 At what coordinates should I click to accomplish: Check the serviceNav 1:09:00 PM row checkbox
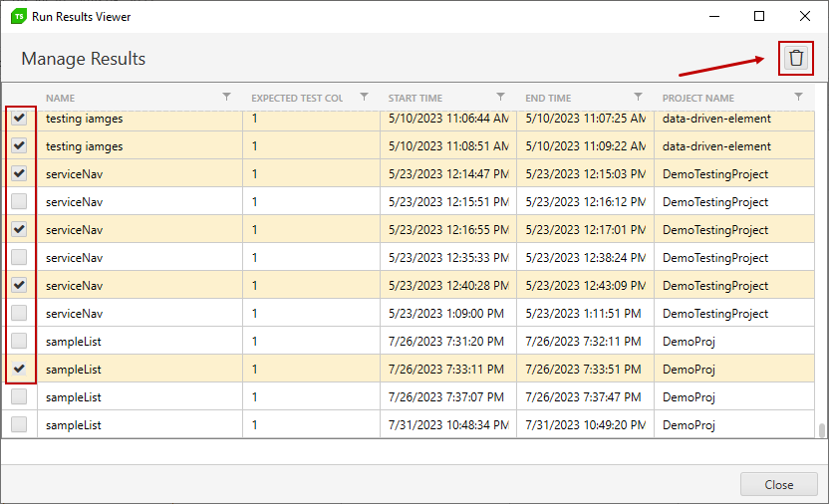point(19,313)
